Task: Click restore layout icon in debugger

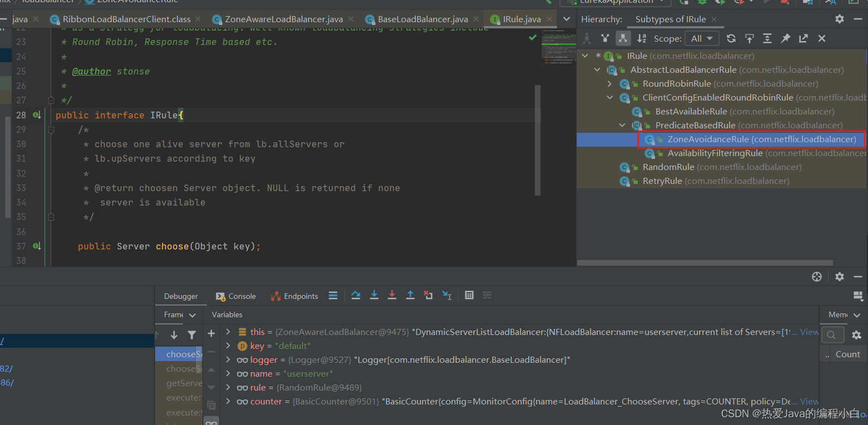Action: pyautogui.click(x=857, y=296)
